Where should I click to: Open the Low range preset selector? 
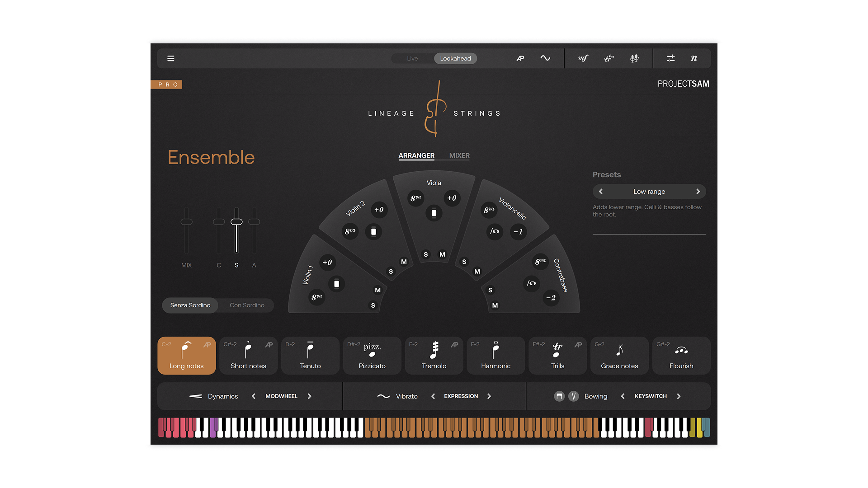(x=649, y=192)
